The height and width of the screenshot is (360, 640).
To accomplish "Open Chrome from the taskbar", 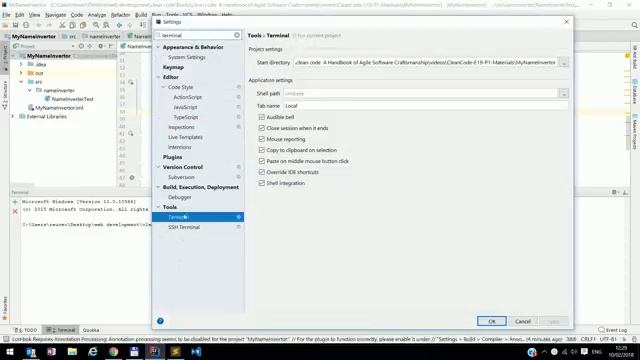I will coord(113,351).
